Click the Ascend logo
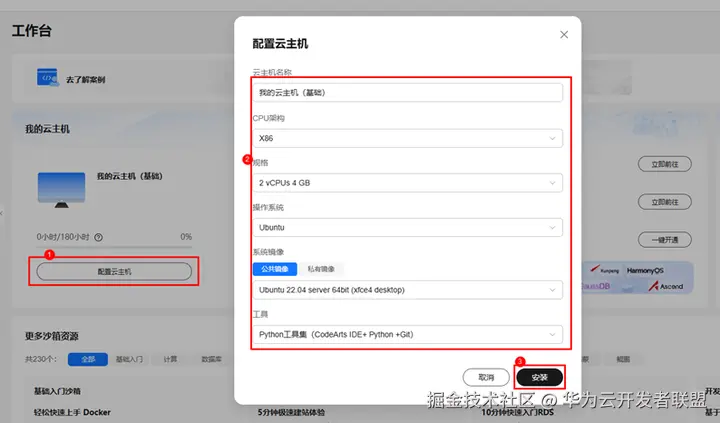 pos(666,286)
